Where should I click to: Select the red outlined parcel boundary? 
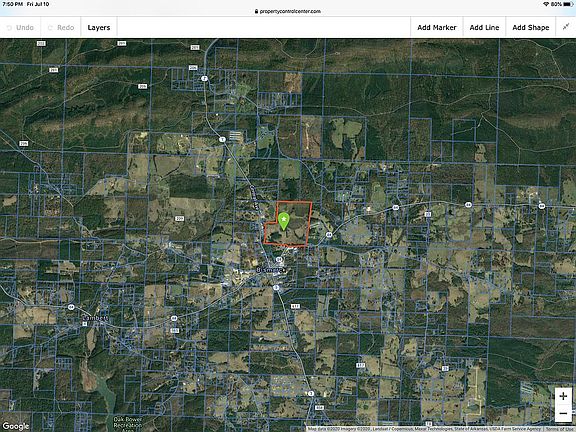coord(288,224)
